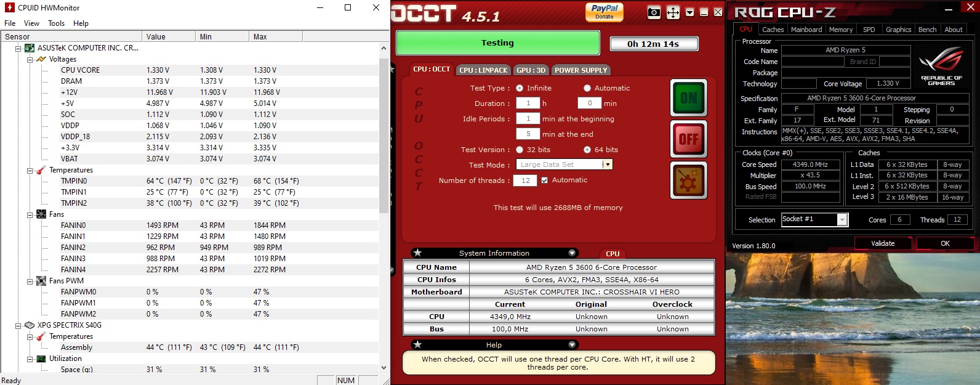Image resolution: width=980 pixels, height=385 pixels.
Task: Open the Help menu in HWMonitor
Action: click(81, 23)
